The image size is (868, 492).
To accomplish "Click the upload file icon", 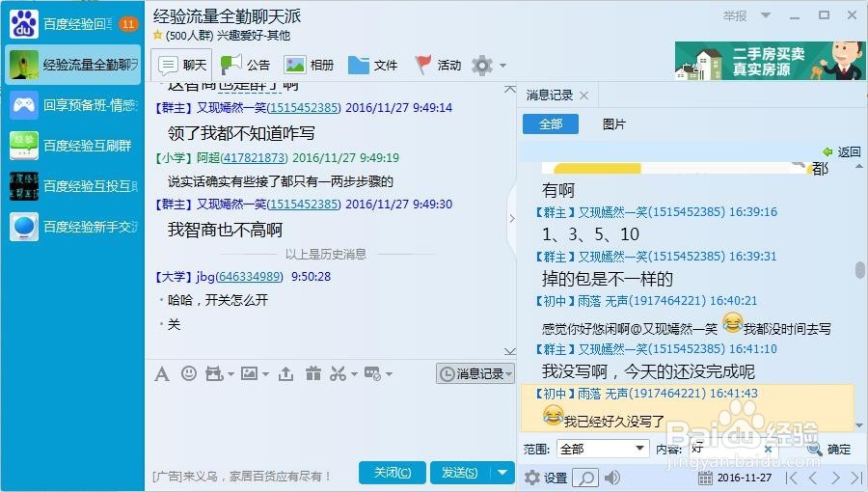I will click(285, 374).
